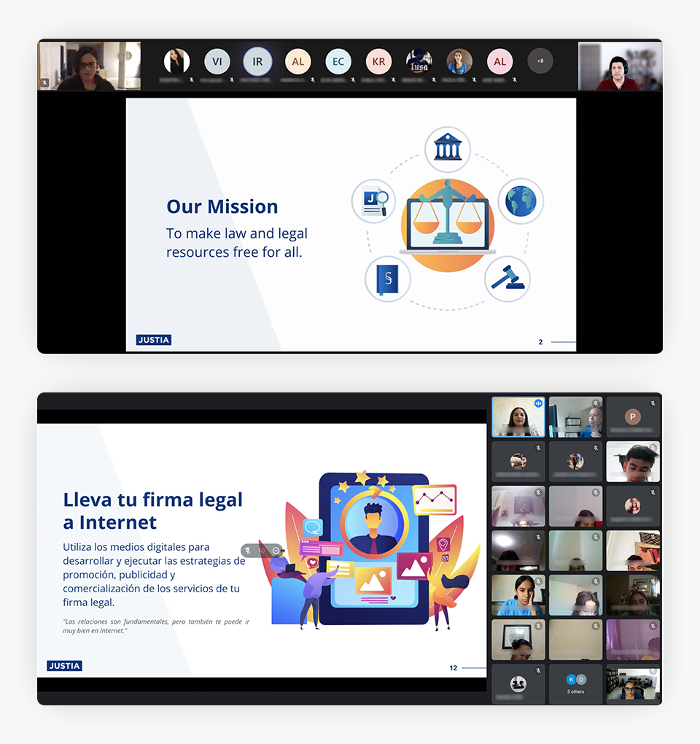
Task: Click the top-left woman with glasses video
Action: 89,66
